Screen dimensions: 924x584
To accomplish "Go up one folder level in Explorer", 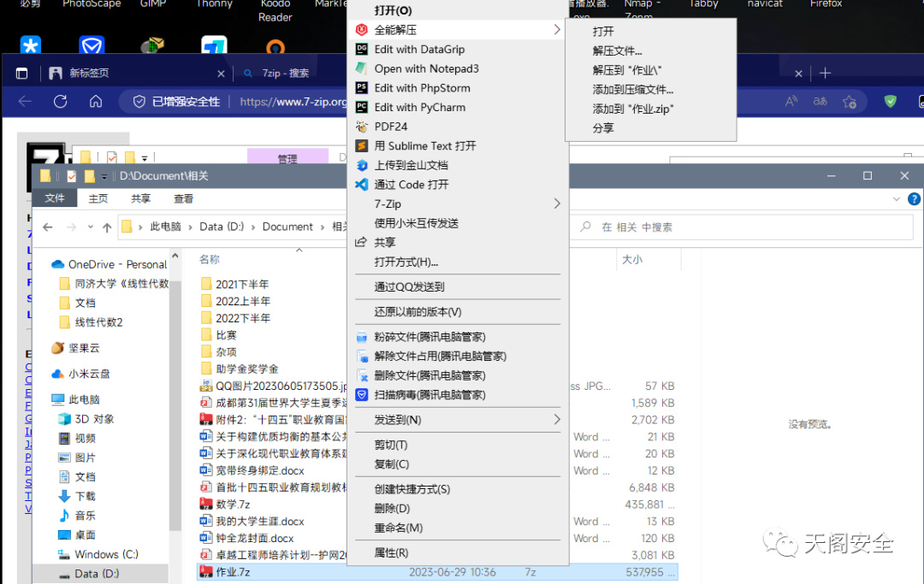I will pos(107,227).
